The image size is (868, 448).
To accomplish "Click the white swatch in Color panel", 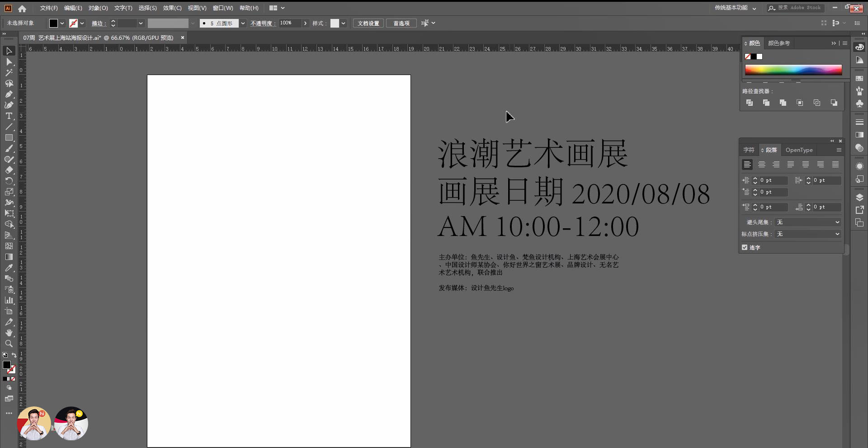I will tap(759, 57).
